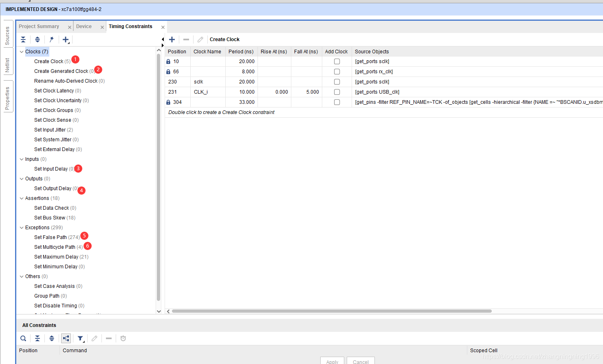Image resolution: width=603 pixels, height=364 pixels.
Task: Click the Apply button
Action: point(332,361)
